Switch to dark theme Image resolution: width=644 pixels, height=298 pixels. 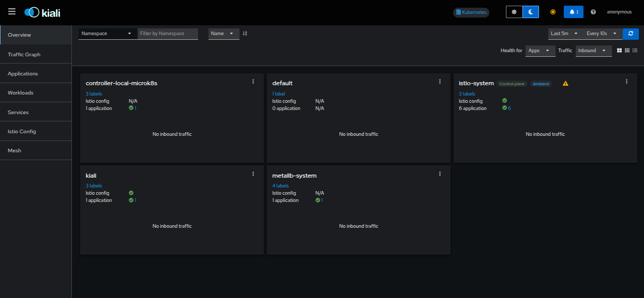pos(530,12)
